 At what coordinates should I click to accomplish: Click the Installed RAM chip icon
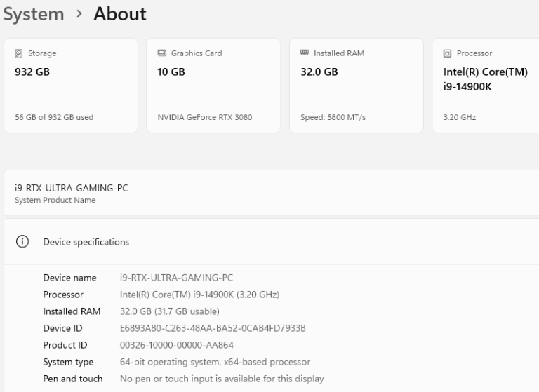coord(305,53)
